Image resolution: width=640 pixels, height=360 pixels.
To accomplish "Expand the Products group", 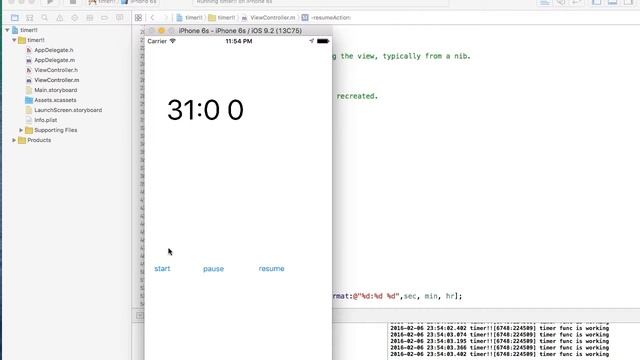I will point(14,140).
